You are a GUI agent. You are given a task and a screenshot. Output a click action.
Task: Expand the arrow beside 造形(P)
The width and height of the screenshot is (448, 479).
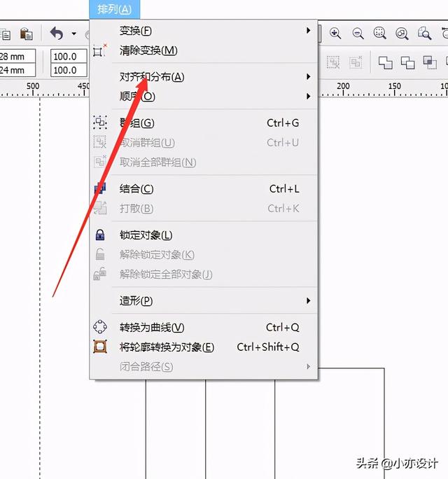pyautogui.click(x=309, y=300)
